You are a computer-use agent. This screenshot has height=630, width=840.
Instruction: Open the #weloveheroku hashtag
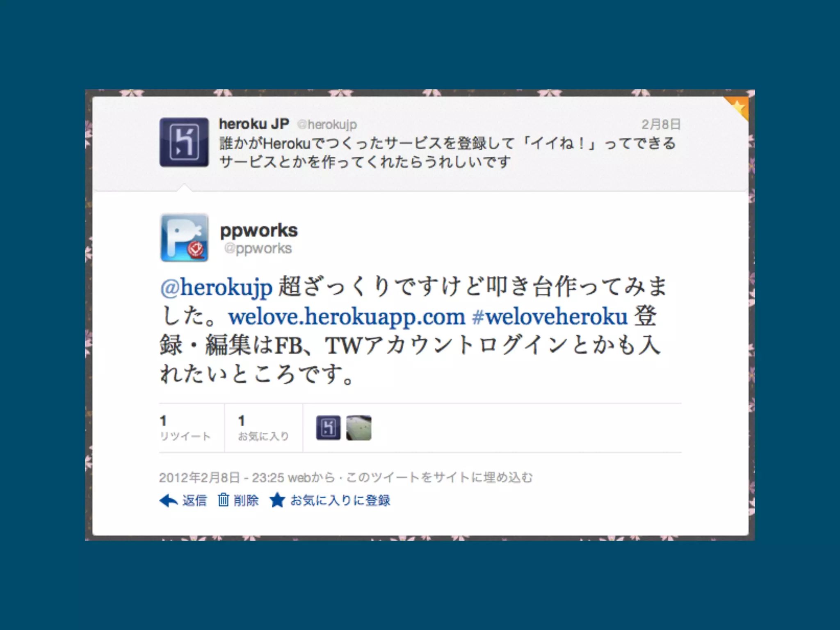550,317
